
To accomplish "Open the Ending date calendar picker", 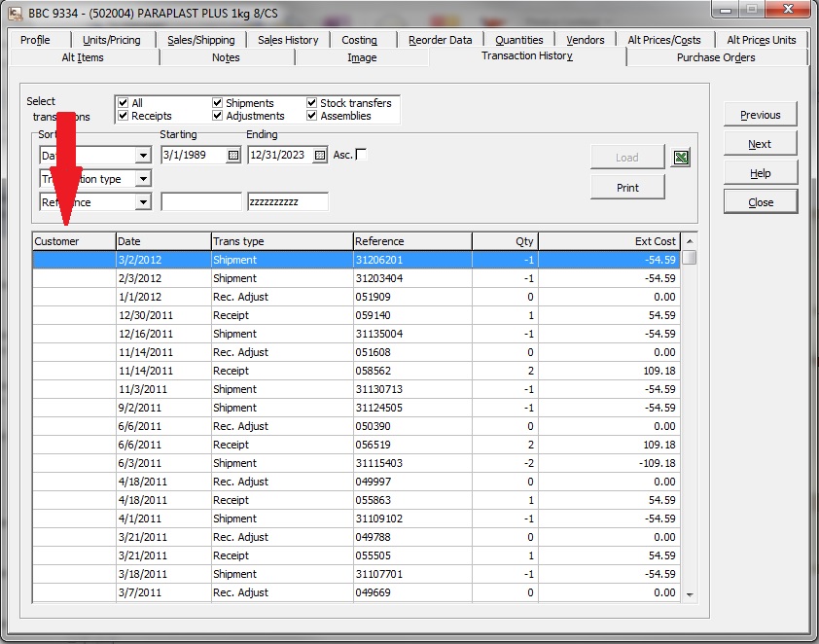I will tap(319, 155).
